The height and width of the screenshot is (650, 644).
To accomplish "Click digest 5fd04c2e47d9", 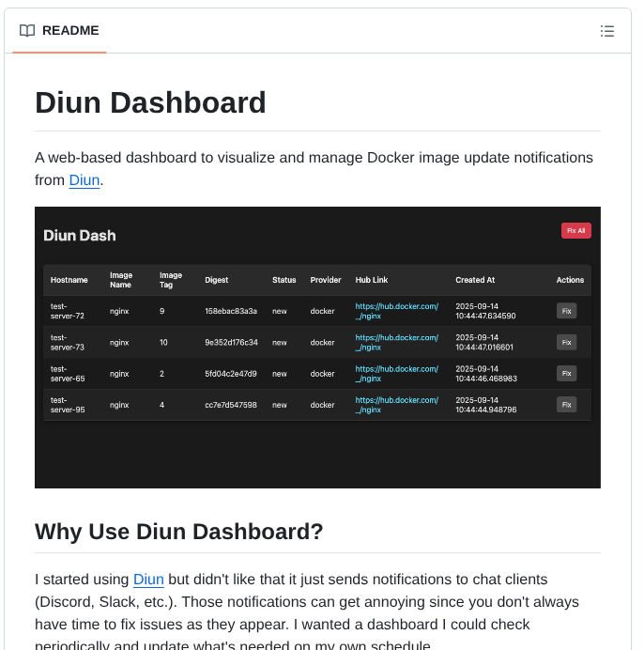I will pos(231,374).
